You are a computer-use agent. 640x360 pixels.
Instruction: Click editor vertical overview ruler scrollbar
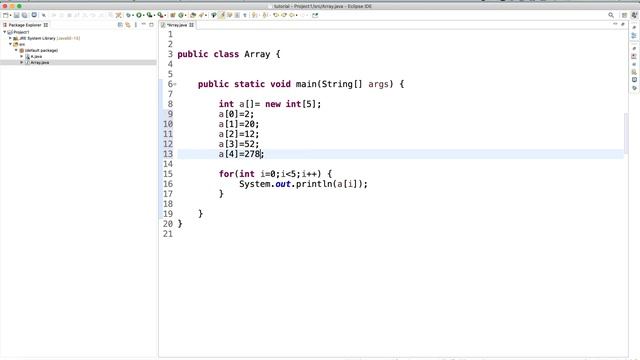[626, 133]
